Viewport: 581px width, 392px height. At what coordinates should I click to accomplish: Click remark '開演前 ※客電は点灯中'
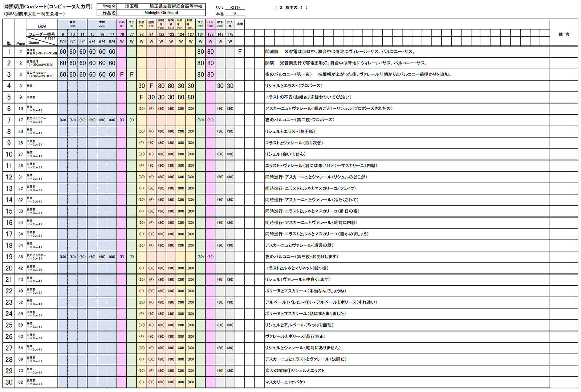pos(340,52)
